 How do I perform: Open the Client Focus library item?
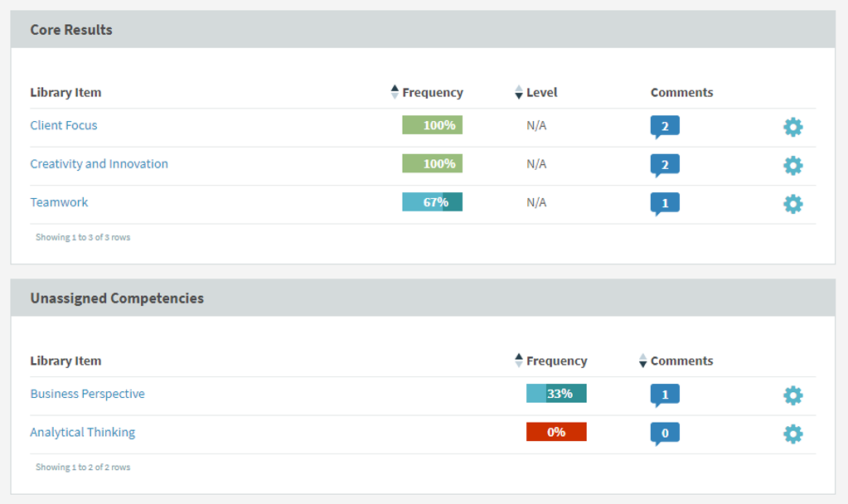tap(64, 125)
